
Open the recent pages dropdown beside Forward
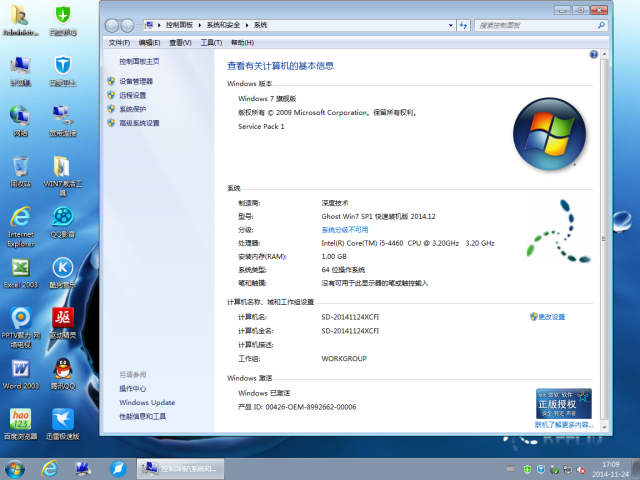[x=138, y=25]
